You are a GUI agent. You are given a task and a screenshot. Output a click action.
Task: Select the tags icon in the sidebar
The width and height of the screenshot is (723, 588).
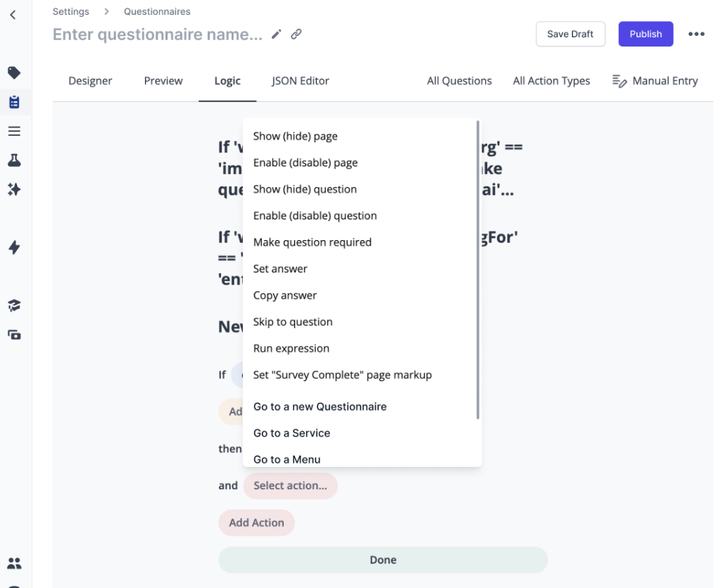[x=15, y=73]
